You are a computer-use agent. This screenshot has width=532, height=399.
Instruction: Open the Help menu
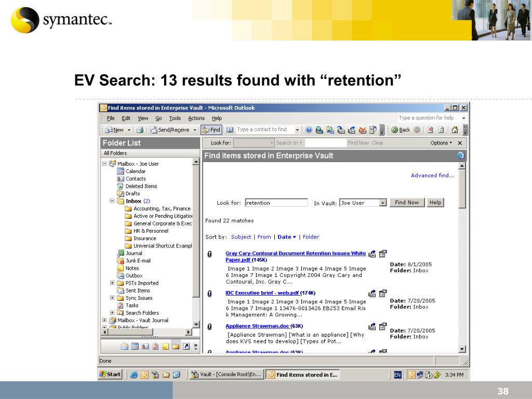click(217, 118)
